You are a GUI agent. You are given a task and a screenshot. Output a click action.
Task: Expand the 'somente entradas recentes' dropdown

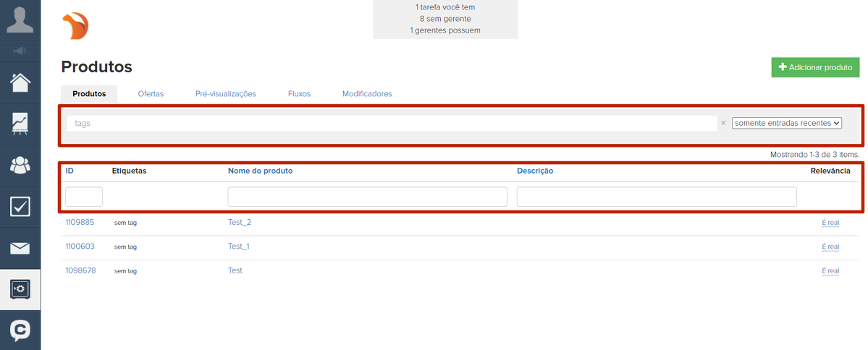tap(787, 123)
